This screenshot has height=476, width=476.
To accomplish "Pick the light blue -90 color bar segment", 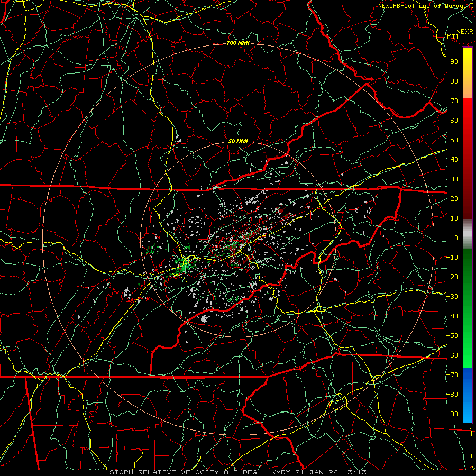I will 467,414.
